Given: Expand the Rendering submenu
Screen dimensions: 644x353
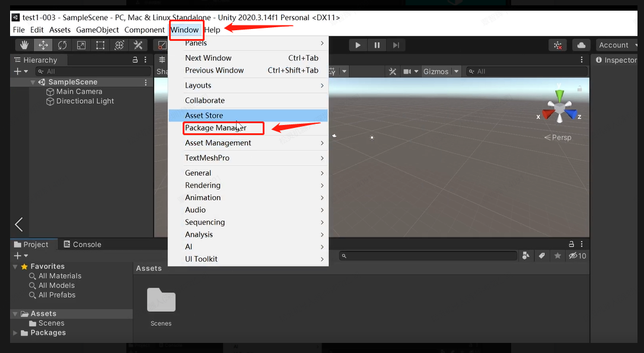Looking at the screenshot, I should (x=248, y=185).
